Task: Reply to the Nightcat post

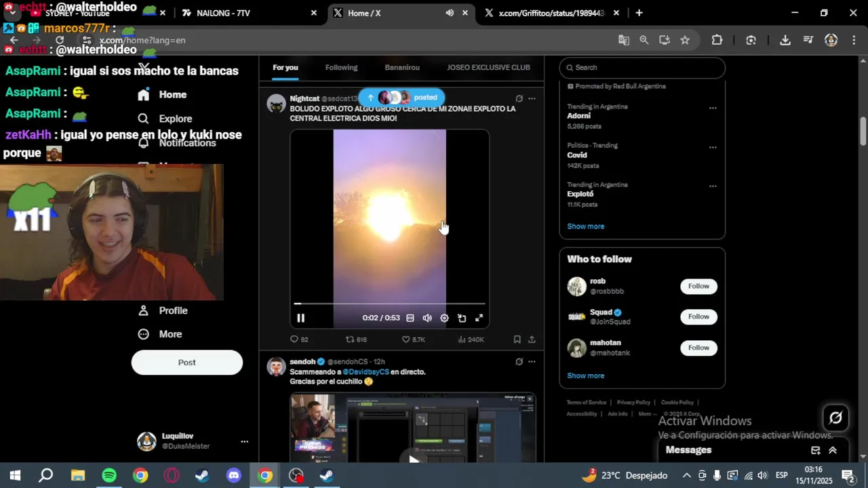Action: (x=299, y=339)
